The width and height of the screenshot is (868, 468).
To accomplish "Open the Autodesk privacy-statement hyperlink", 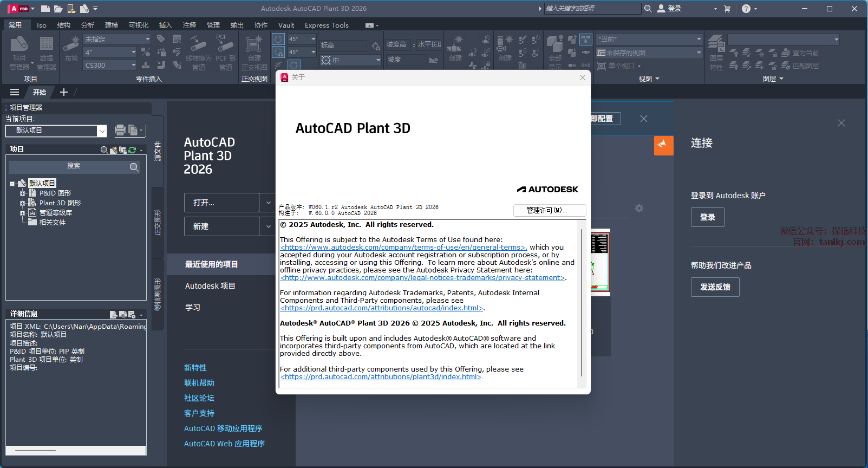I will 422,278.
